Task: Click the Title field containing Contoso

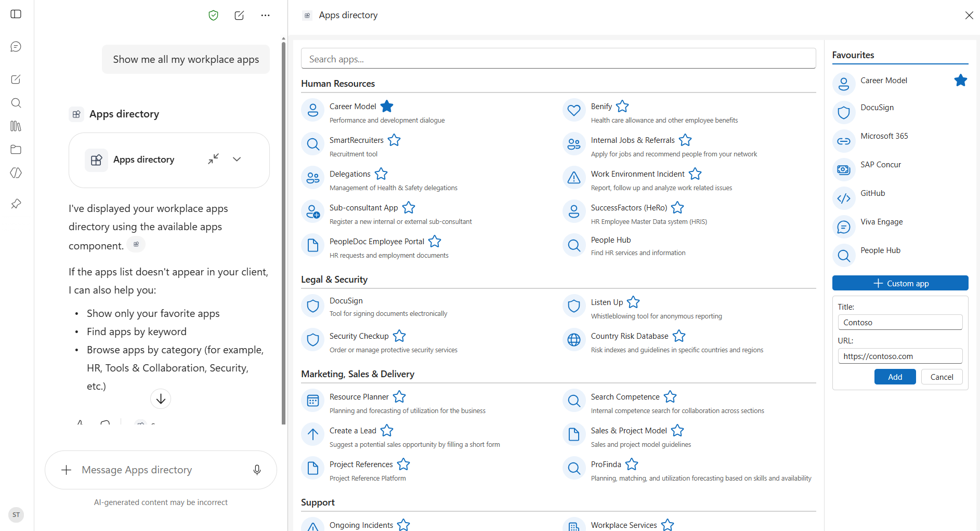Action: click(x=900, y=322)
